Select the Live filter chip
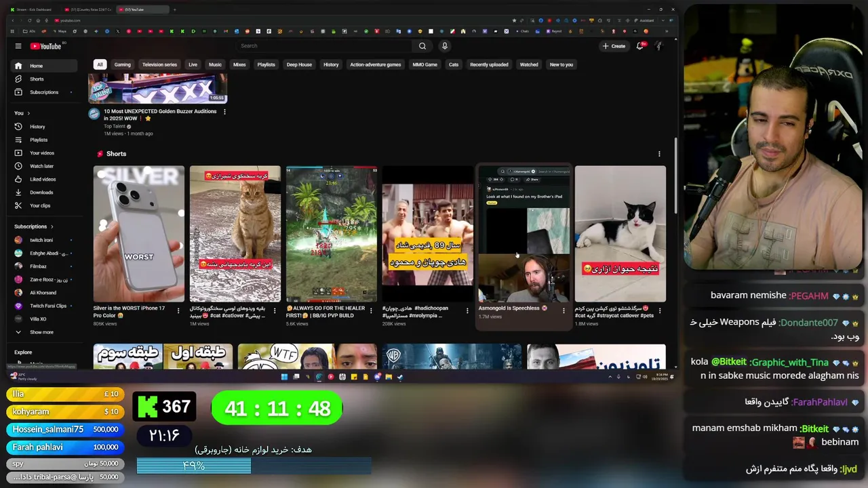Screen dimensions: 868x488 (193, 64)
